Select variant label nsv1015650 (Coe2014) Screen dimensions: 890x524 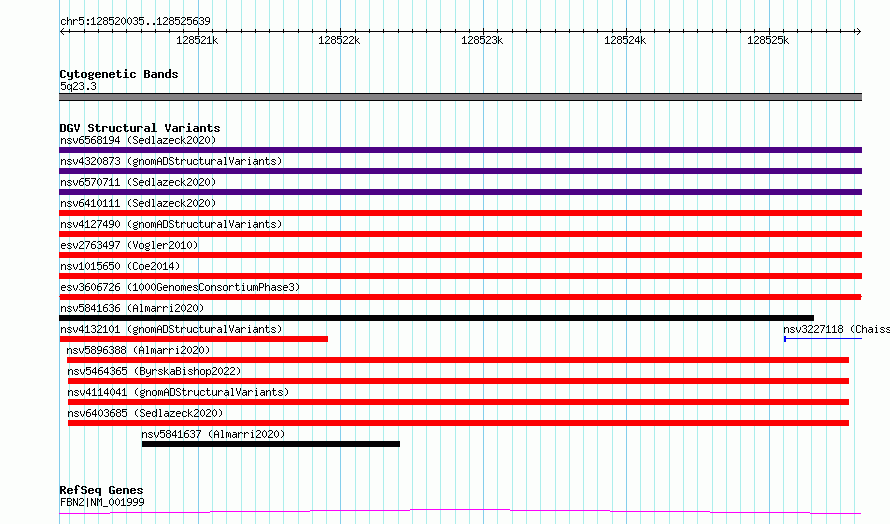120,266
